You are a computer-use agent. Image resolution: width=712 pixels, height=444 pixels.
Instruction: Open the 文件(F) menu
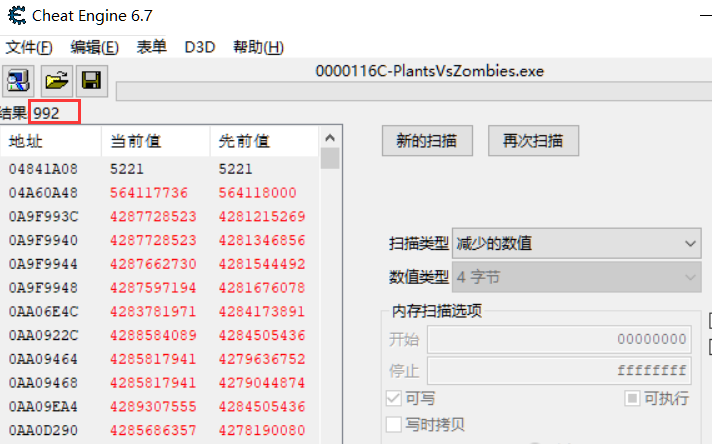click(29, 47)
